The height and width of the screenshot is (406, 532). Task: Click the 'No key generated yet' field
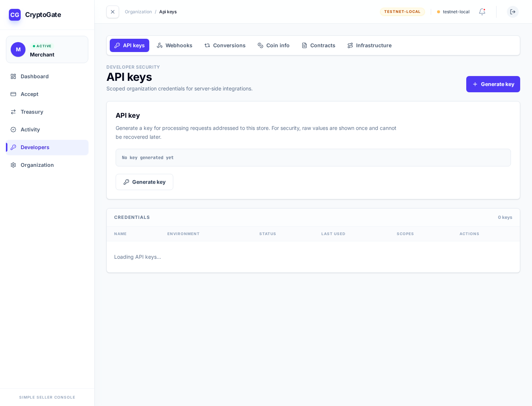click(x=313, y=158)
